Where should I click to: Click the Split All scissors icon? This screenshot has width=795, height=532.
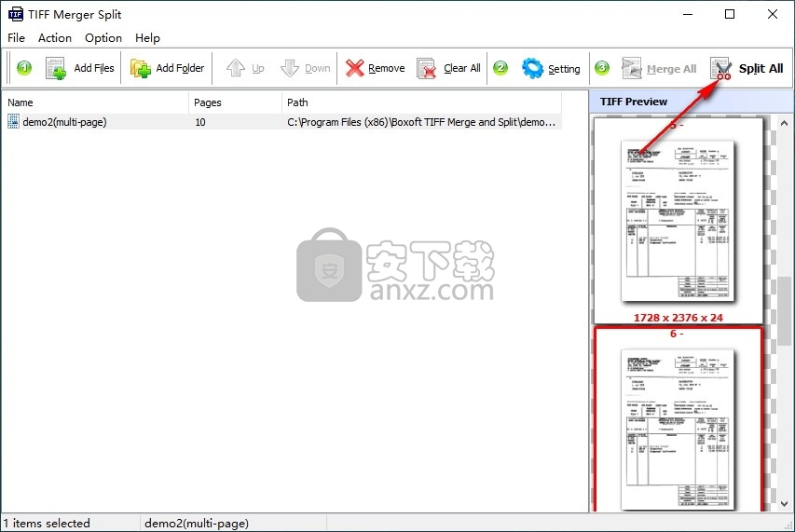[x=721, y=68]
